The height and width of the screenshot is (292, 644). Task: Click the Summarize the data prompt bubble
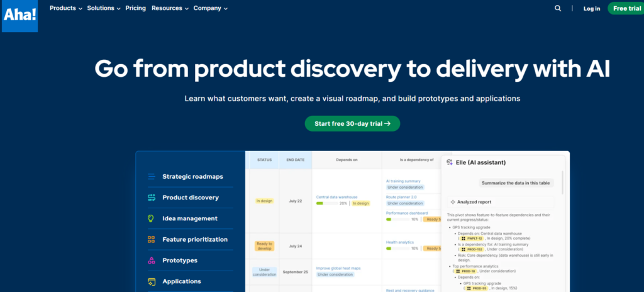pos(516,183)
